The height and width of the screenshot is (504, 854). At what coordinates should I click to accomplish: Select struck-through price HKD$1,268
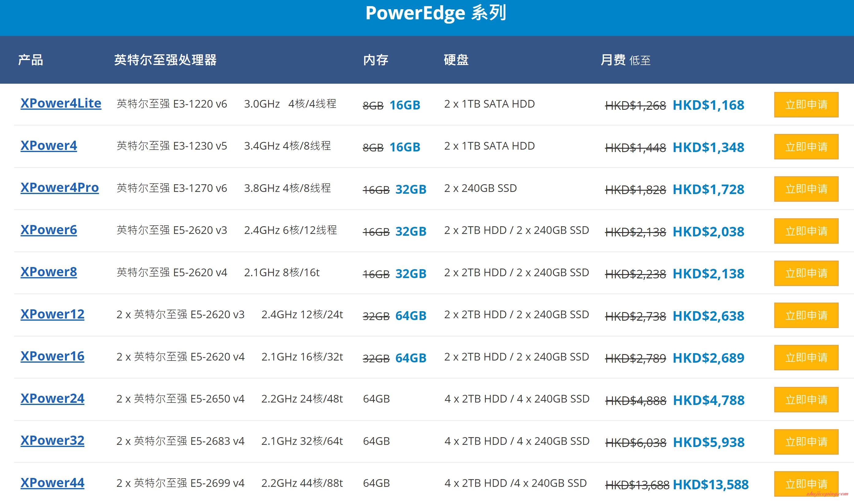(636, 106)
